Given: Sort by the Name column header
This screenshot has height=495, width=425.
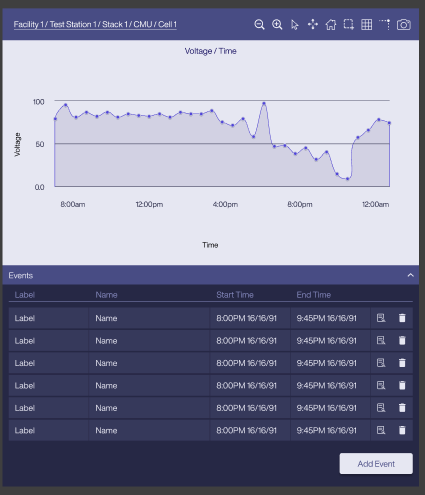Looking at the screenshot, I should click(x=106, y=295).
